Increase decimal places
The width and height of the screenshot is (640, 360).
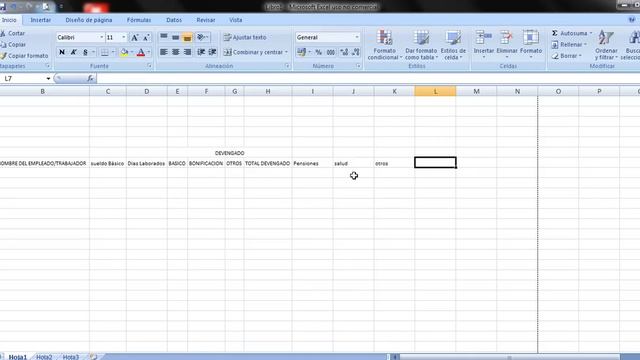[x=344, y=52]
